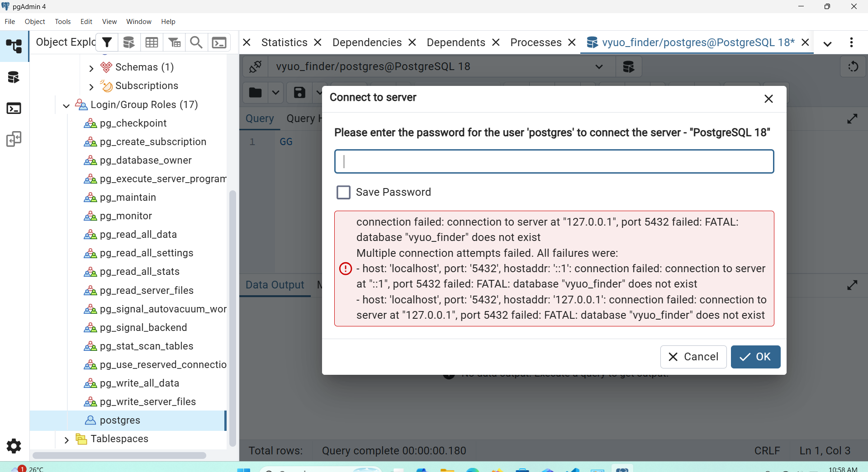868x472 pixels.
Task: Open the tab overflow chevron dropdown
Action: (828, 43)
